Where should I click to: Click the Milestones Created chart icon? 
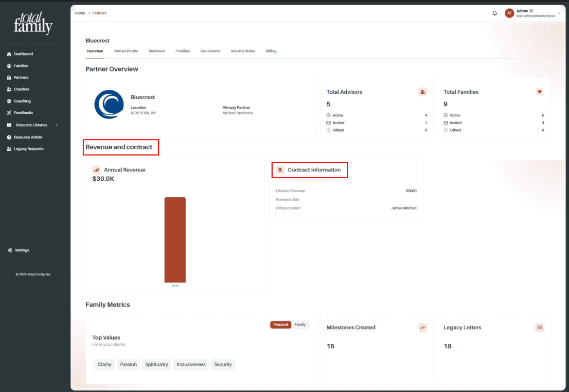pos(423,327)
